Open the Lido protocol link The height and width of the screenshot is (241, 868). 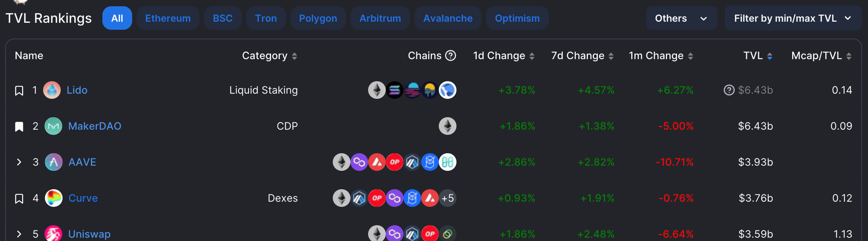pos(77,90)
